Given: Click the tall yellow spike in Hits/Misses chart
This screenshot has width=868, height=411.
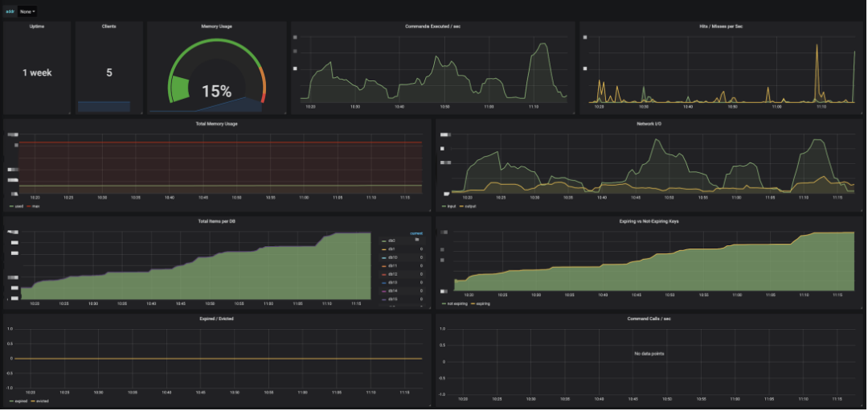Looking at the screenshot, I should point(817,72).
